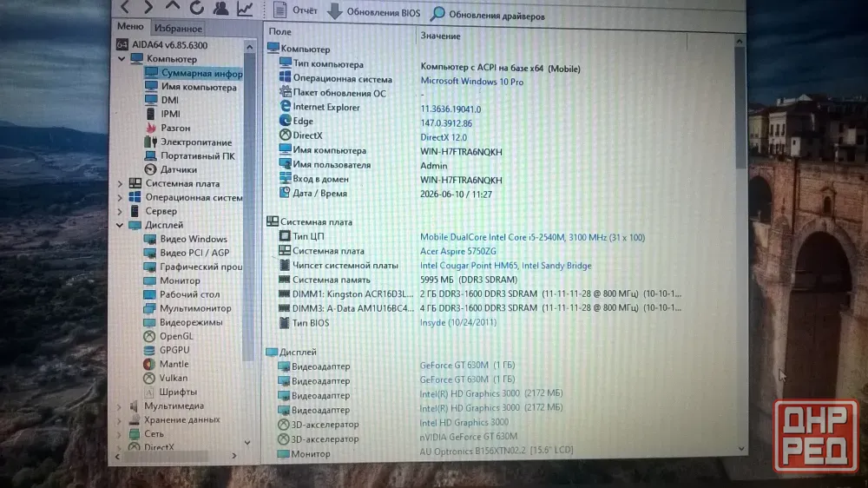868x488 pixels.
Task: Switch to the Избранное tab
Action: click(x=178, y=29)
